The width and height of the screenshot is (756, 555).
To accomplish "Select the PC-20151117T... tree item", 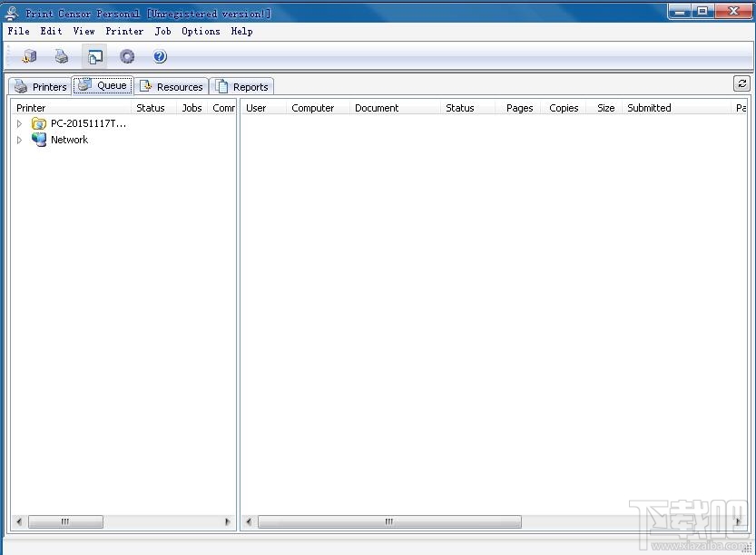I will (89, 124).
